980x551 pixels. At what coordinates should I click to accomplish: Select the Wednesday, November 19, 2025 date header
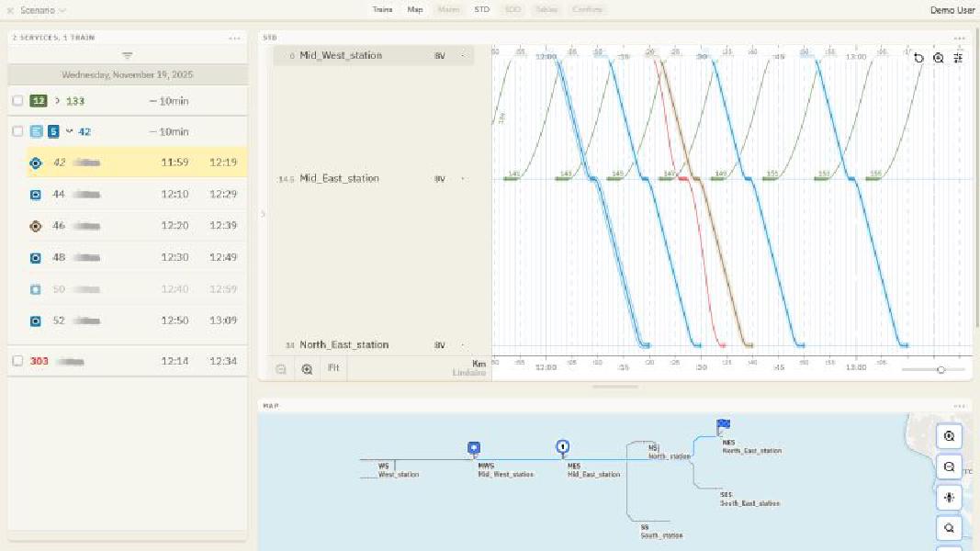[128, 74]
